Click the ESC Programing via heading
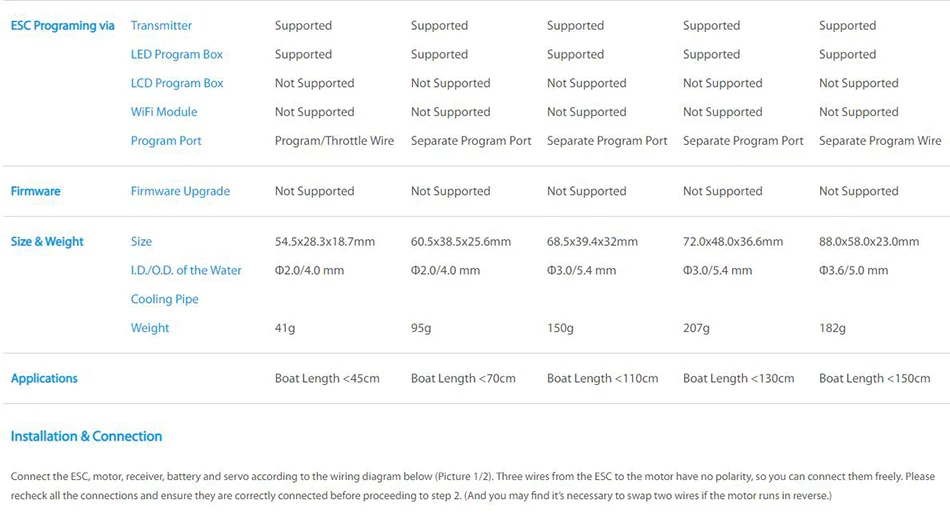The image size is (950, 520). pyautogui.click(x=62, y=26)
